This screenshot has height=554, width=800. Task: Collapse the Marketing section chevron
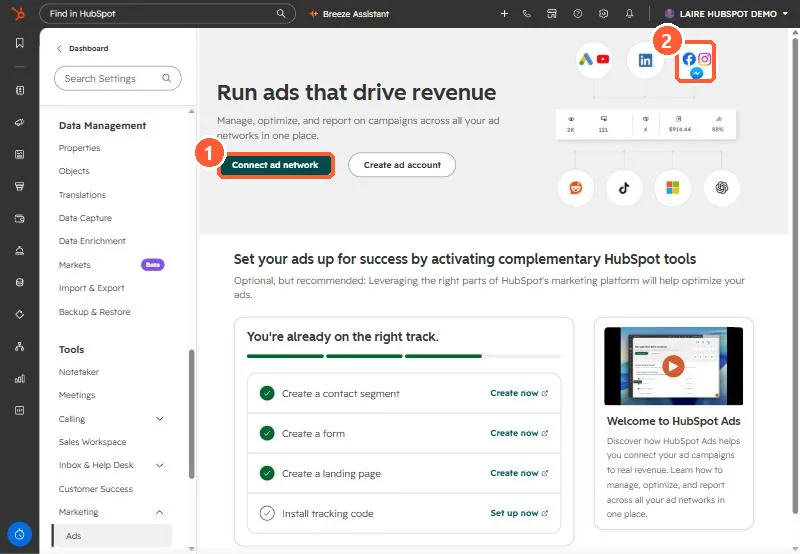pyautogui.click(x=160, y=512)
